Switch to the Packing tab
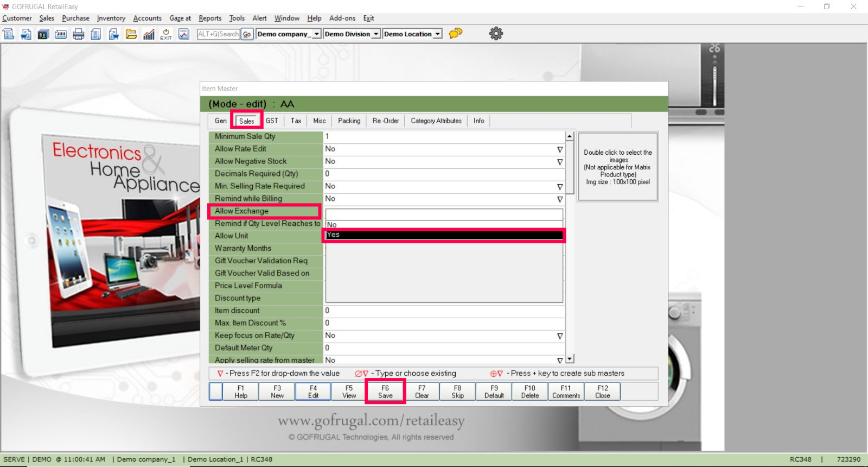Screen dimensions: 868x467 (349, 121)
